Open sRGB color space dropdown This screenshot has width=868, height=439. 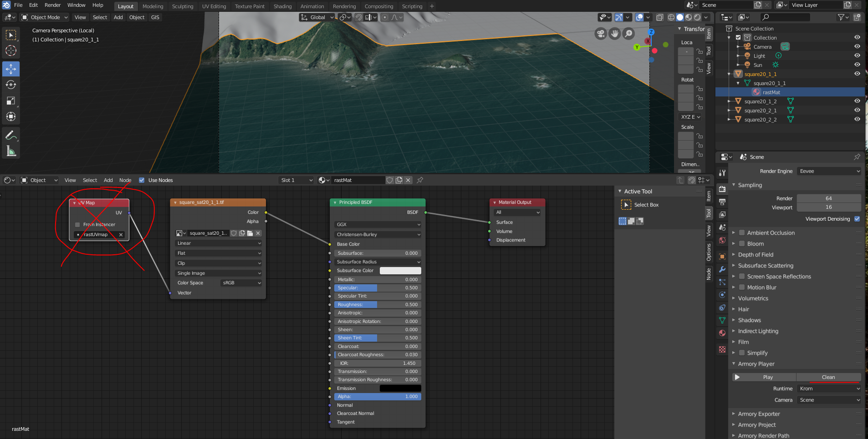coord(241,283)
